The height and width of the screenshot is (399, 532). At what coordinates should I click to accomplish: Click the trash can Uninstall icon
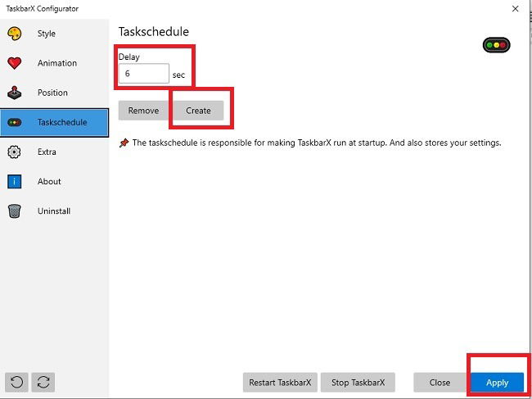pos(14,211)
